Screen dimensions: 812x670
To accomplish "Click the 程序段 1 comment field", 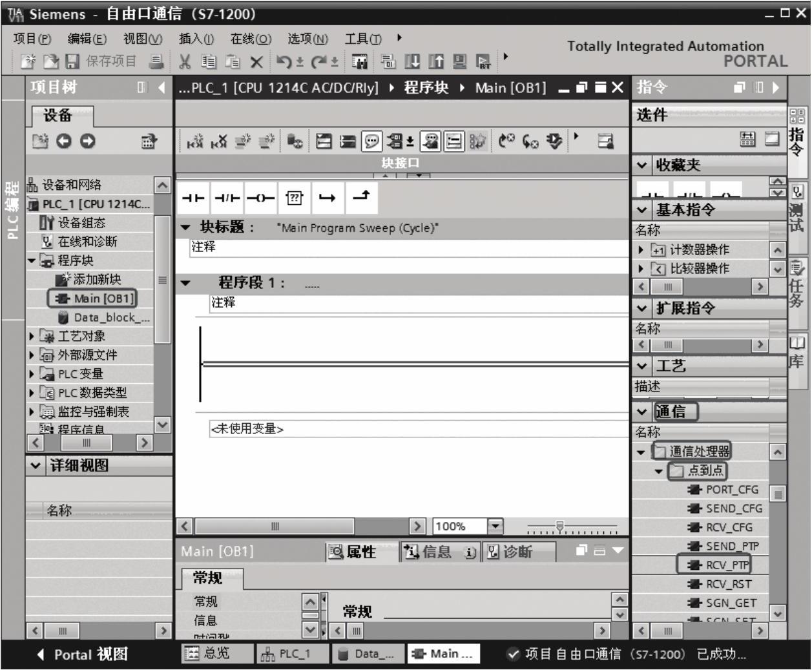I will (419, 303).
